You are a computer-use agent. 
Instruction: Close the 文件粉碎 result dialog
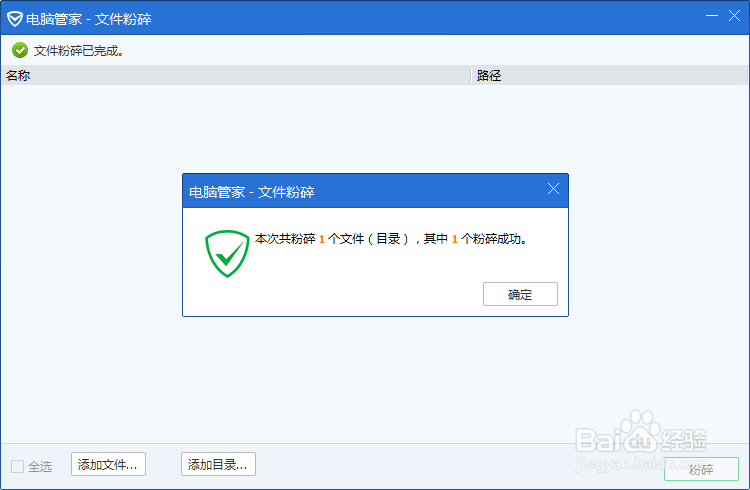[553, 189]
